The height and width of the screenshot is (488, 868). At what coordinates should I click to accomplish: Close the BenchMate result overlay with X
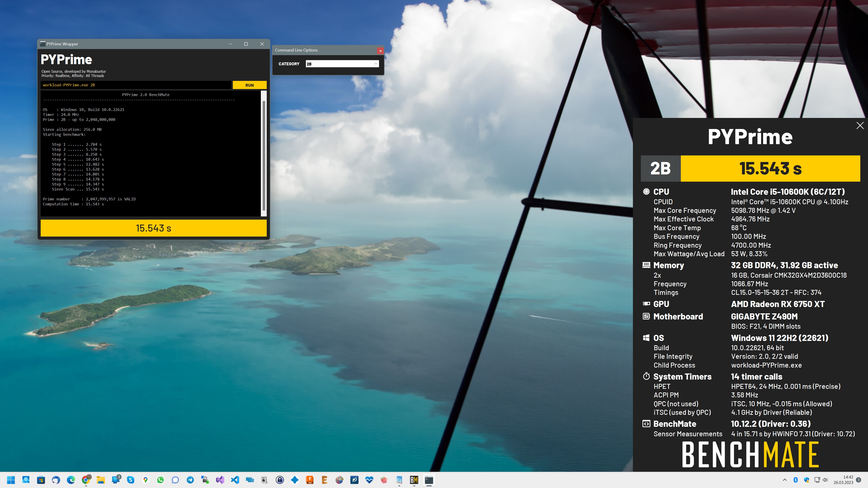point(860,126)
